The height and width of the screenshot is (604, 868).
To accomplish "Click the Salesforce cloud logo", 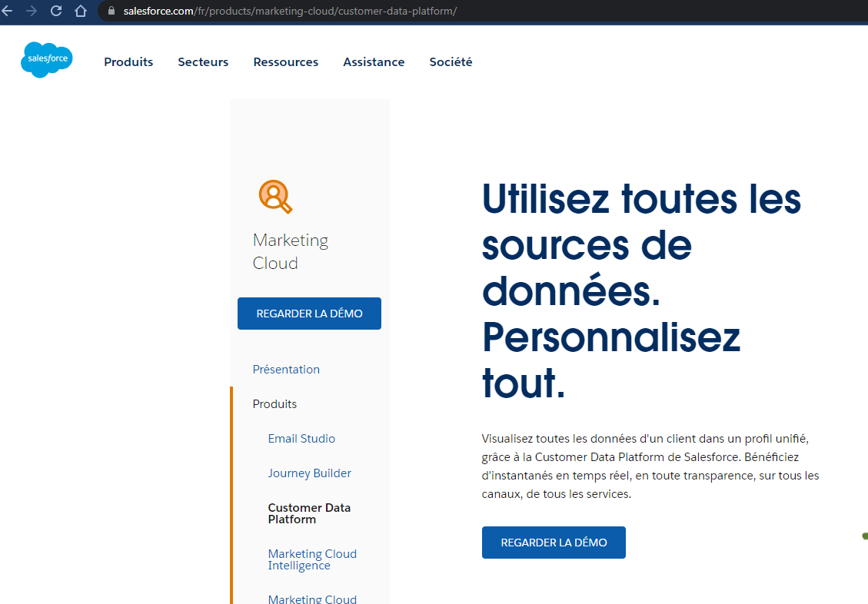I will 46,60.
